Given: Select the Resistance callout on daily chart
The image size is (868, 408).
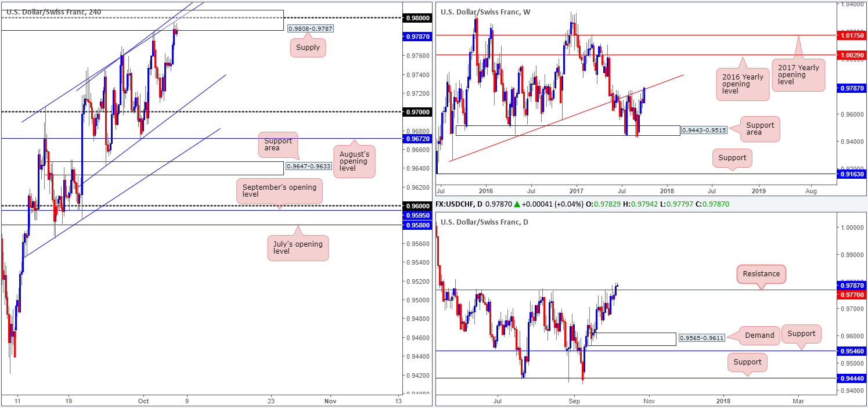Looking at the screenshot, I should coord(761,274).
